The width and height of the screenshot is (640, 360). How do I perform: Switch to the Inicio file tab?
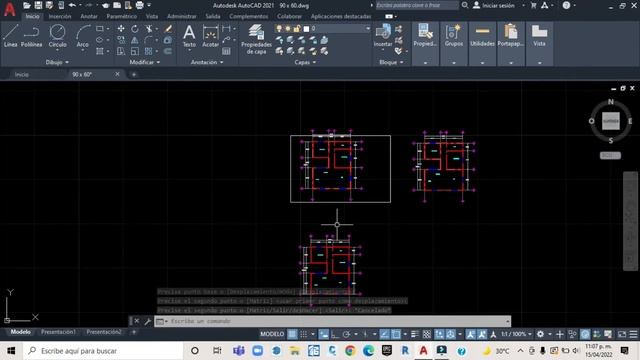[x=22, y=74]
